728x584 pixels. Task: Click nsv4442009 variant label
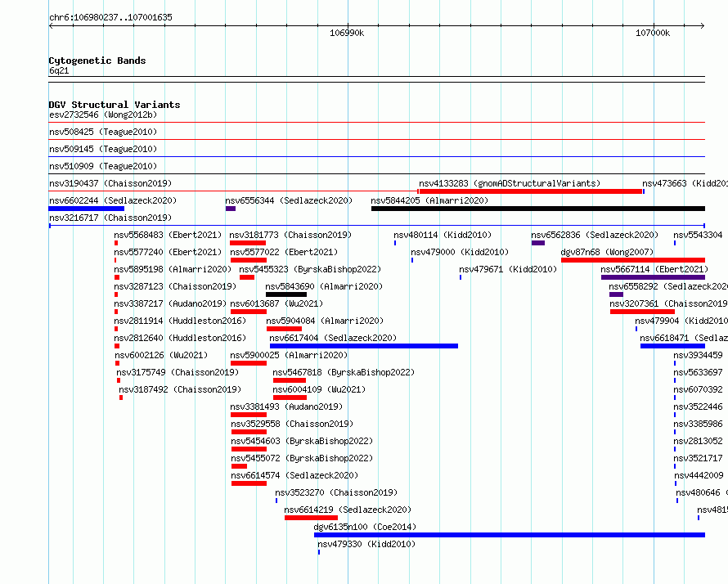tap(699, 475)
